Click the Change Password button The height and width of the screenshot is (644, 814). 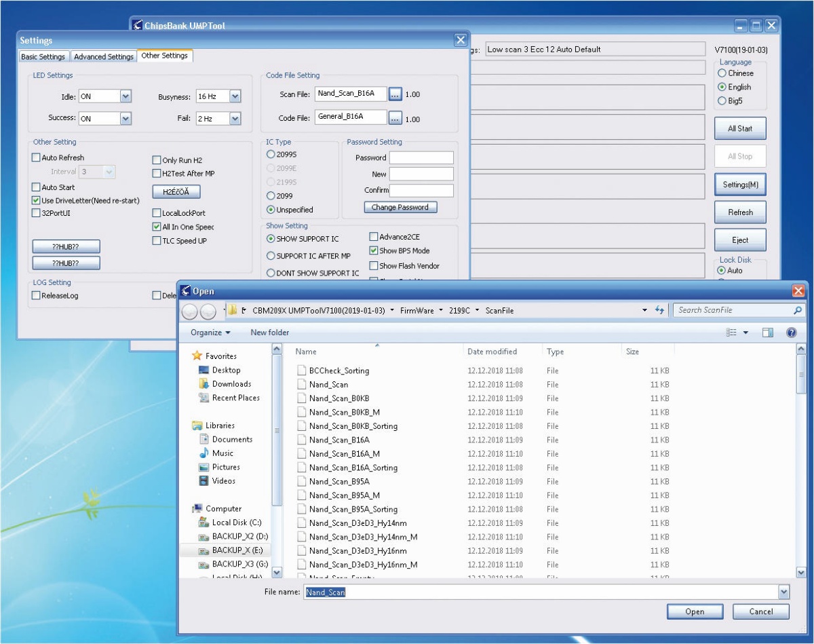[x=400, y=207]
